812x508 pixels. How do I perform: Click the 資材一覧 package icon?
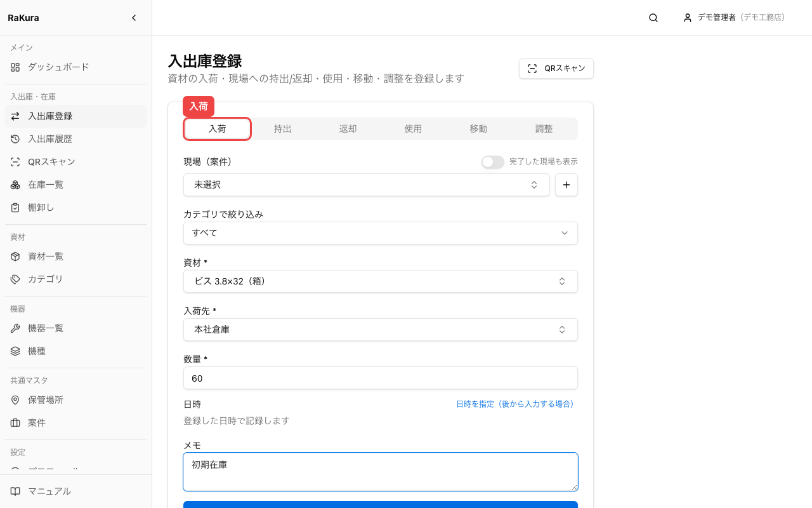pos(15,257)
